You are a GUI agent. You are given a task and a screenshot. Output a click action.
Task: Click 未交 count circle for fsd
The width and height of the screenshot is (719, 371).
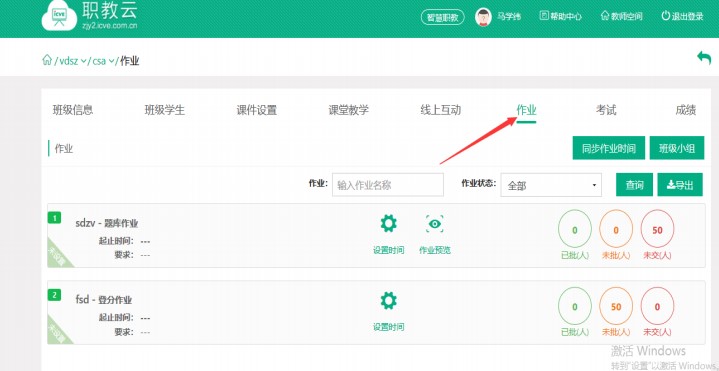point(658,306)
